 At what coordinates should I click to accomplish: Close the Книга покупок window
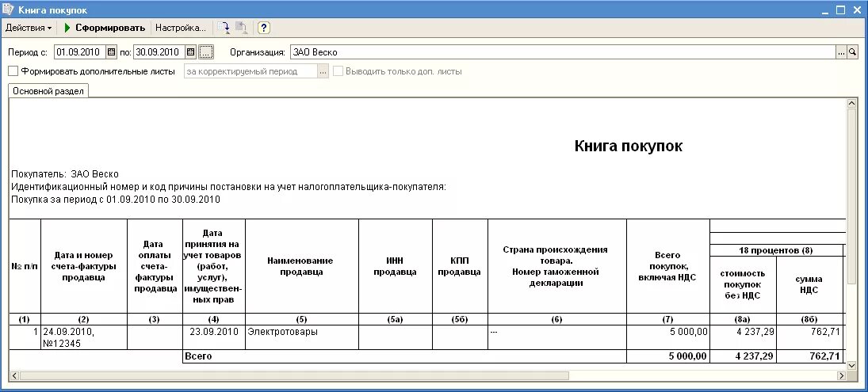pos(855,10)
